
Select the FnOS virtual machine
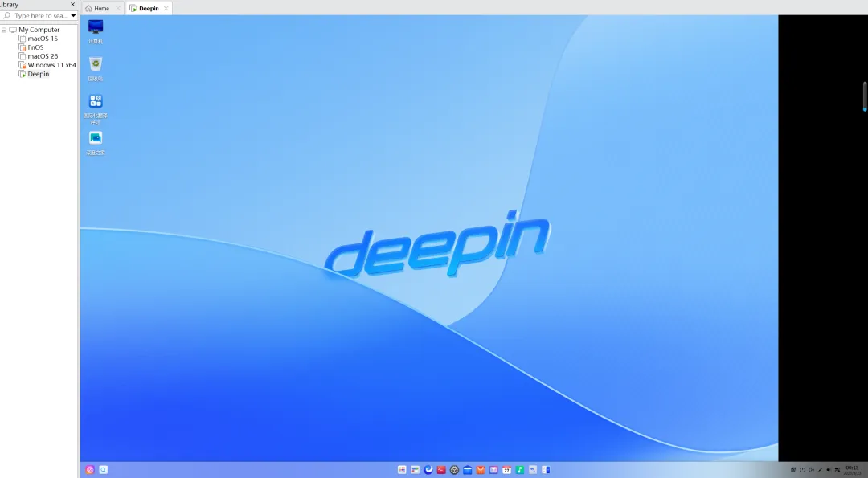(35, 47)
